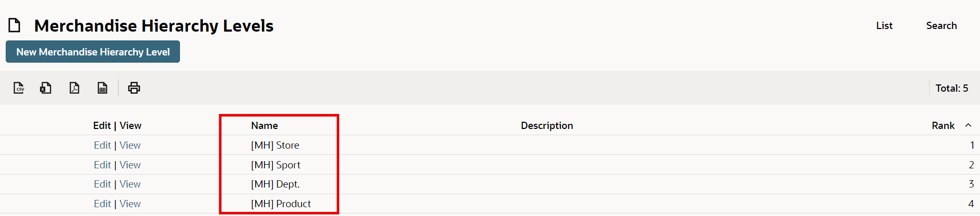Viewport: 980px width, 216px height.
Task: Click the spreadsheet export icon
Action: click(102, 88)
